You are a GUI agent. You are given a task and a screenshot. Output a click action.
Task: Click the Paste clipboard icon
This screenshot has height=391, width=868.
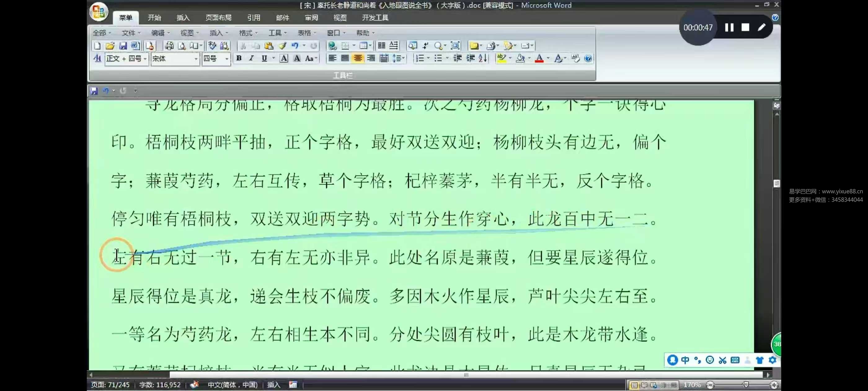click(x=269, y=46)
